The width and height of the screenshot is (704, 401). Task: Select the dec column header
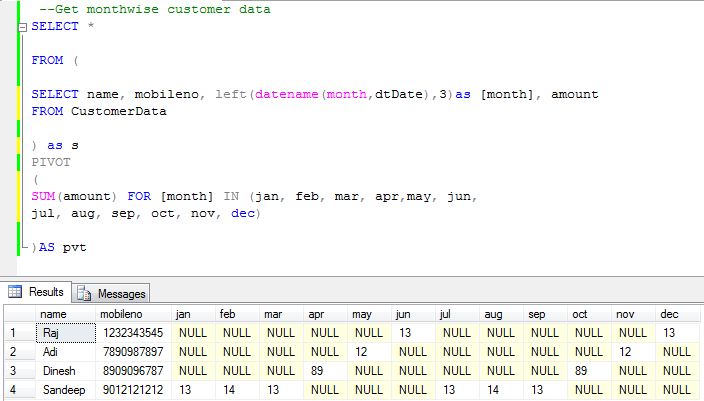[x=677, y=314]
